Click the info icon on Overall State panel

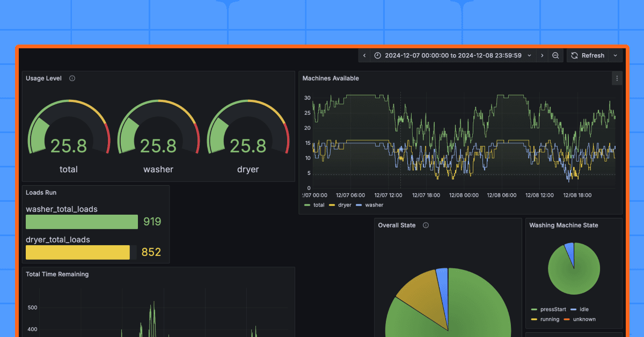(426, 225)
